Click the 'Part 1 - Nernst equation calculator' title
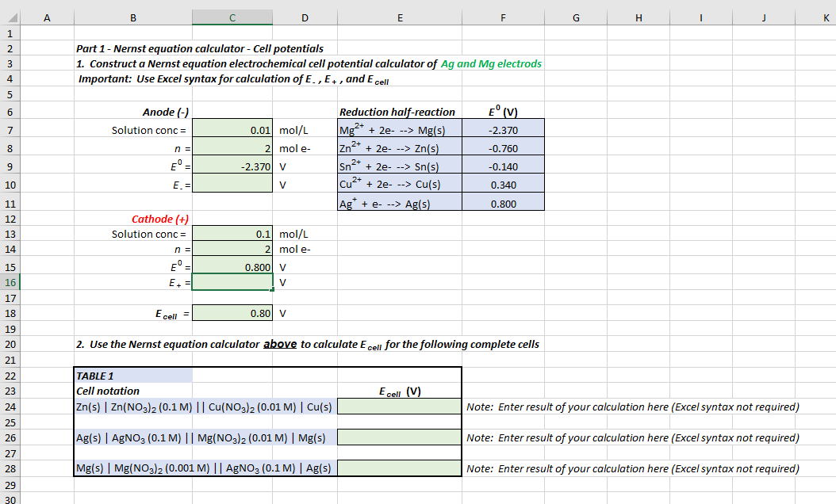Viewport: 836px width, 504px height. (x=199, y=48)
